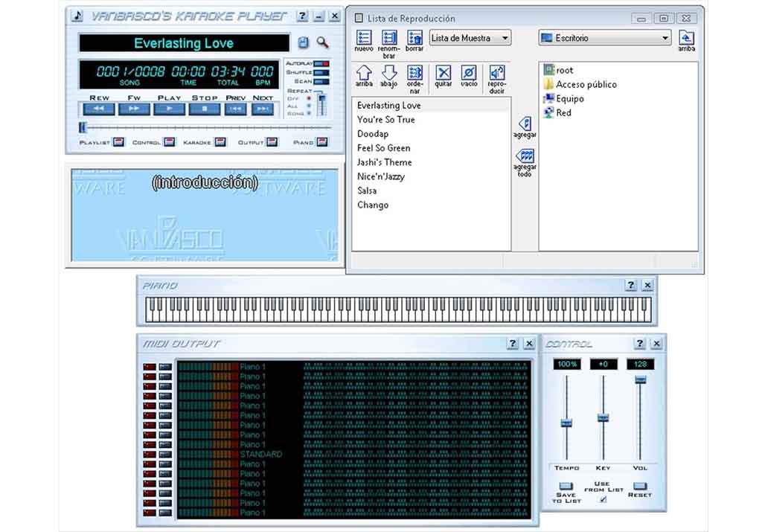Toggle the Karaoke window button

click(x=220, y=142)
